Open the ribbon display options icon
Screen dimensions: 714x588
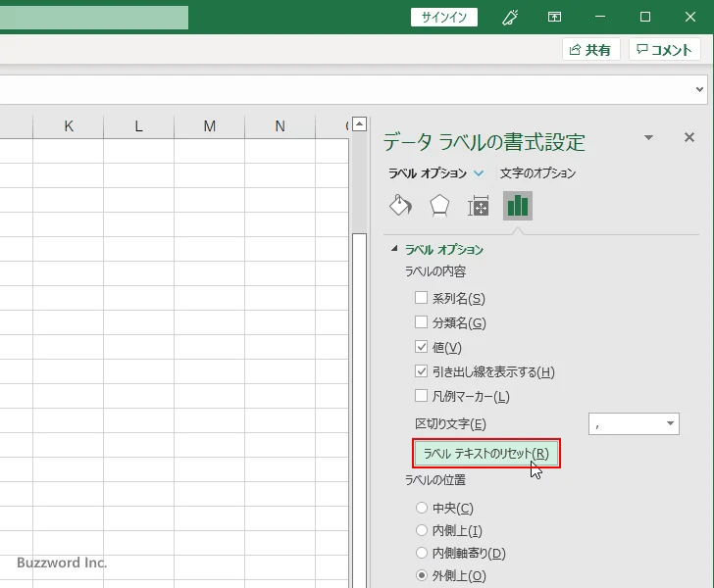point(554,18)
